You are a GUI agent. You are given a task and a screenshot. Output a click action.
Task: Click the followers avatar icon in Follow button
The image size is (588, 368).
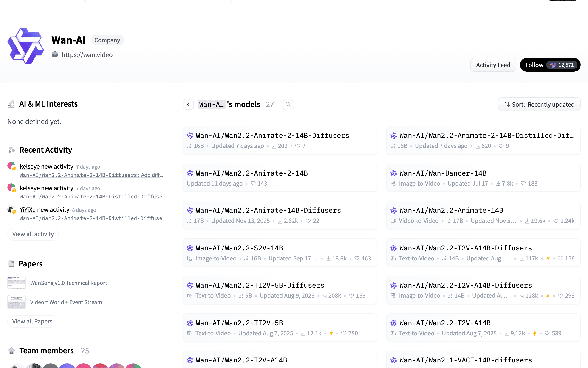[553, 65]
